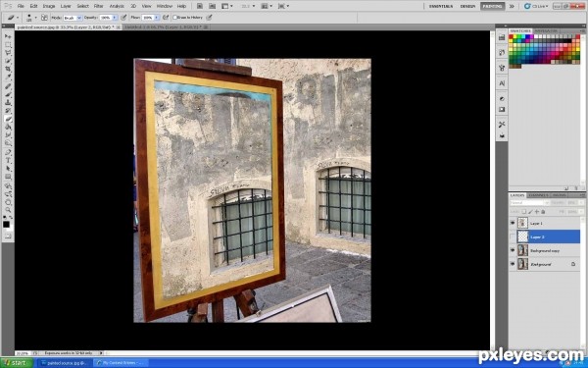Open the Image menu
Screen dimensions: 588x368
coord(49,6)
